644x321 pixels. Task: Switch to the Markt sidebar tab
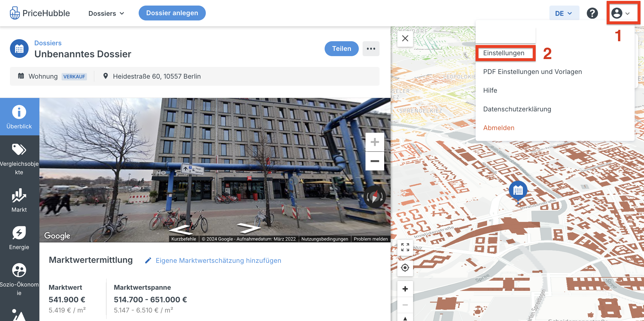[x=19, y=200]
